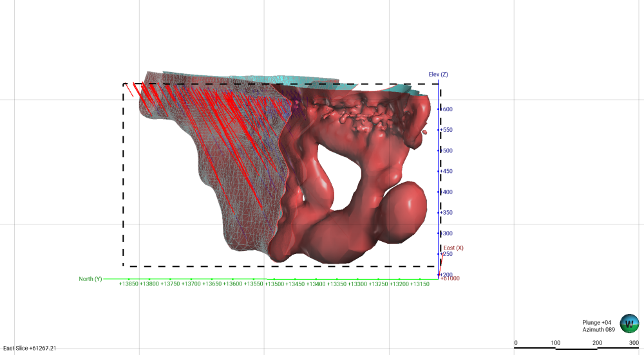The width and height of the screenshot is (644, 355).
Task: Click the +13300 north tick label
Action: [357, 284]
